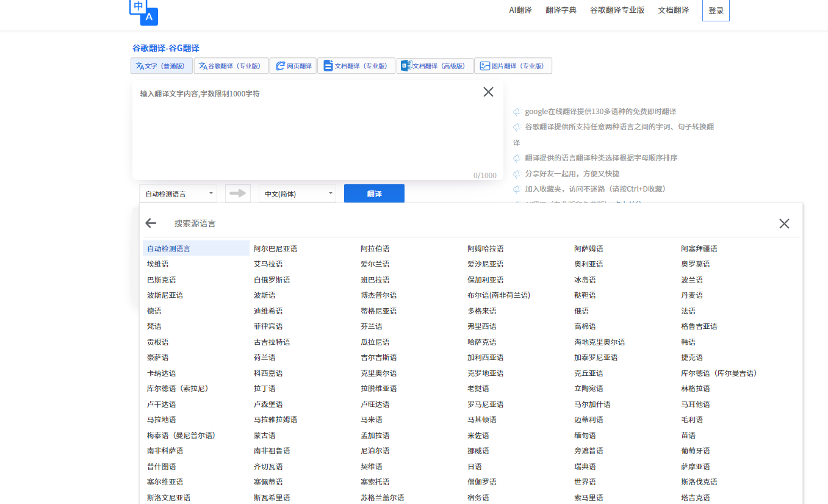
Task: Select 文档翻译（专业版） document tab
Action: (x=356, y=66)
